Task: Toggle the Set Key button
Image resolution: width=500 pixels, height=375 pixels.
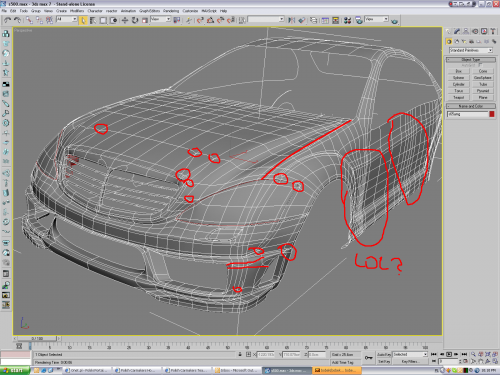Action: (x=384, y=361)
